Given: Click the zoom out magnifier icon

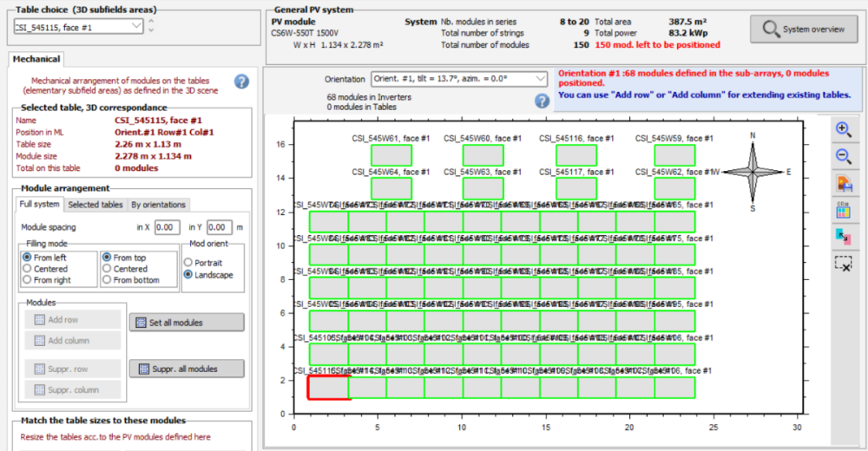Looking at the screenshot, I should click(843, 156).
